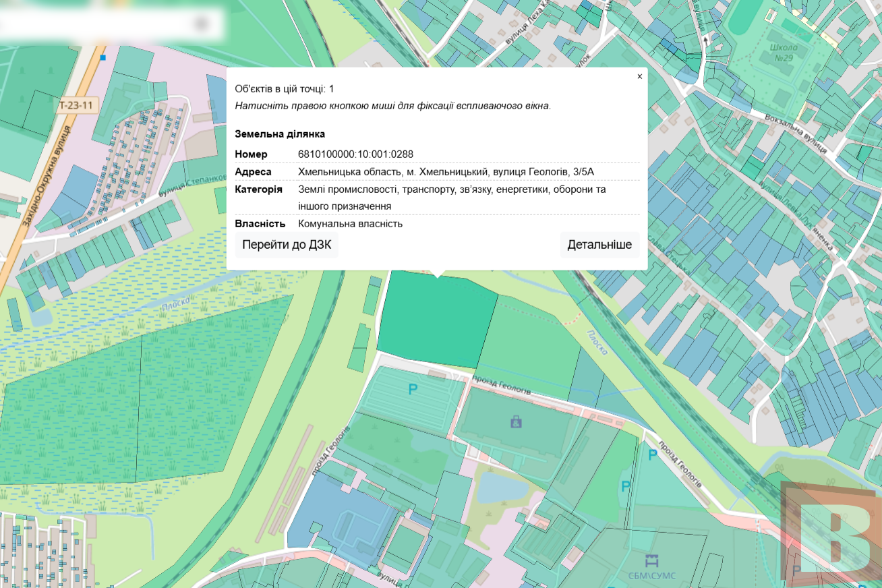Image resolution: width=882 pixels, height=588 pixels.
Task: Click the icon above the СБМ\СУМС label
Action: 651,560
